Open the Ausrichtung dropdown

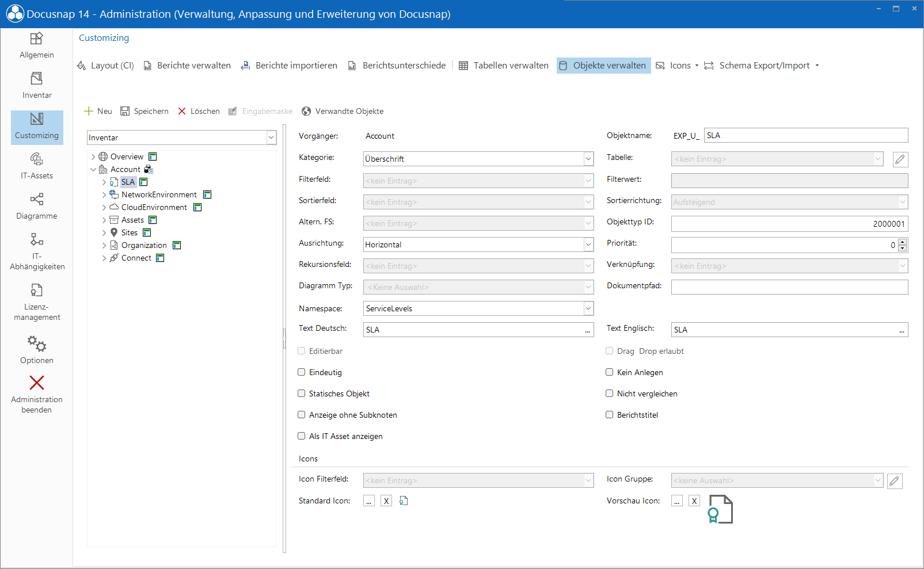point(588,245)
